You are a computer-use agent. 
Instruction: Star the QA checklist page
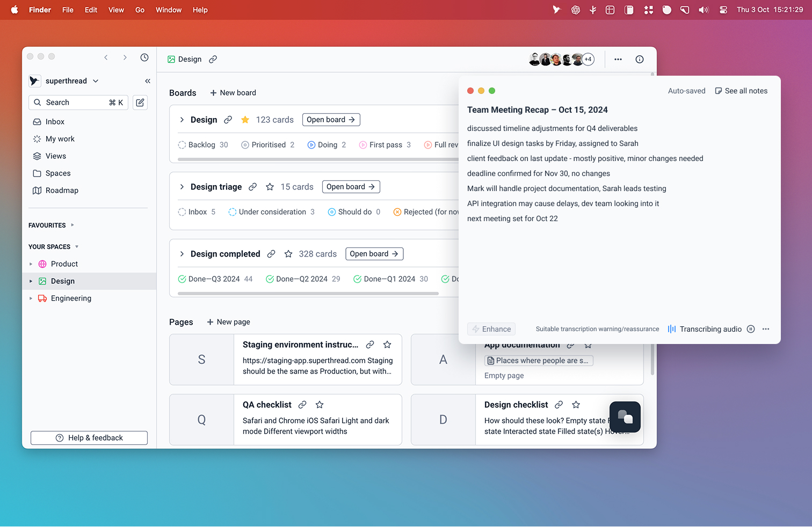320,405
